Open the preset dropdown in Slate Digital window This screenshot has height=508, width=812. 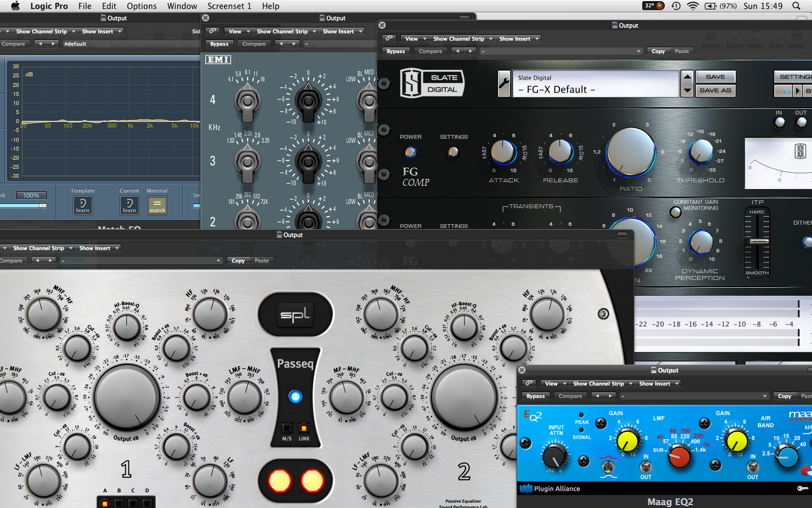tap(561, 51)
